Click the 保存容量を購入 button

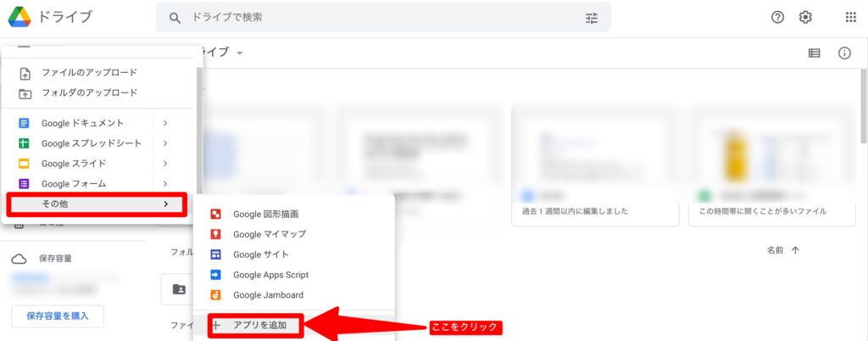(58, 316)
